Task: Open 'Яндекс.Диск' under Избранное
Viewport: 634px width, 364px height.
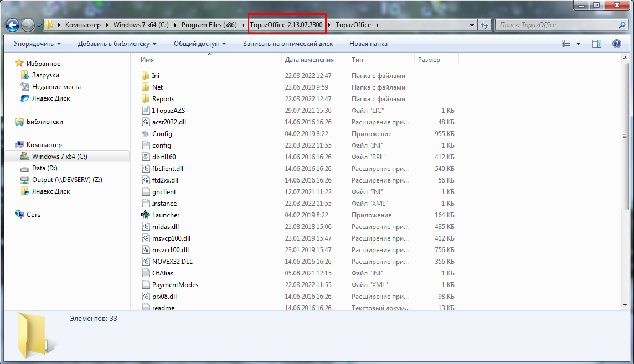Action: click(x=51, y=98)
